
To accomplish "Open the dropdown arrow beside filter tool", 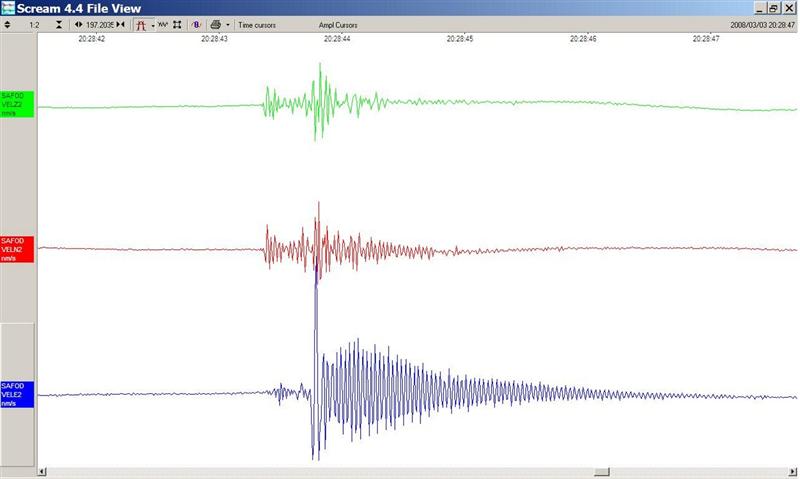I will point(152,24).
